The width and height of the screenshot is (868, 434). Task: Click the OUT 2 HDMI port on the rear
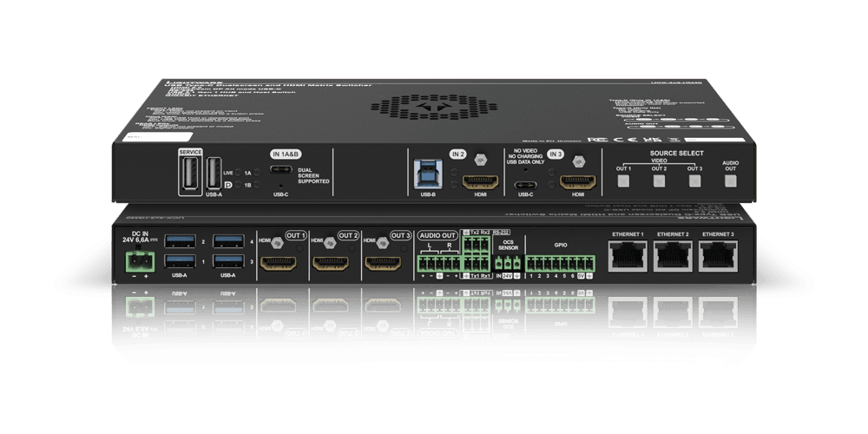coord(331,264)
